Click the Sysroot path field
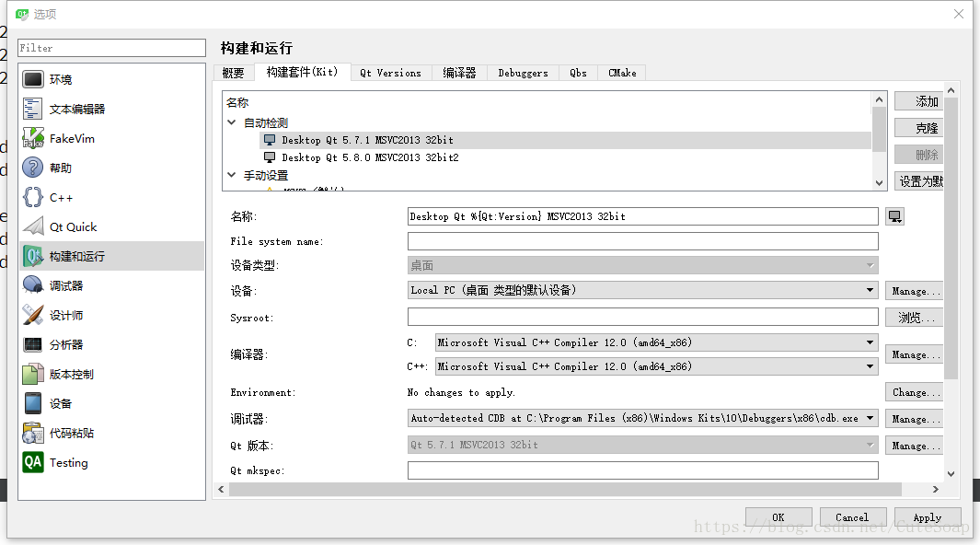 click(642, 317)
